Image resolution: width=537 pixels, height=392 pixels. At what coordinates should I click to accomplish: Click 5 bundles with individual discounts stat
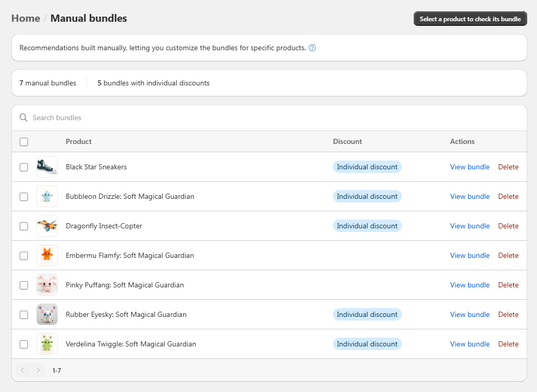pos(153,83)
